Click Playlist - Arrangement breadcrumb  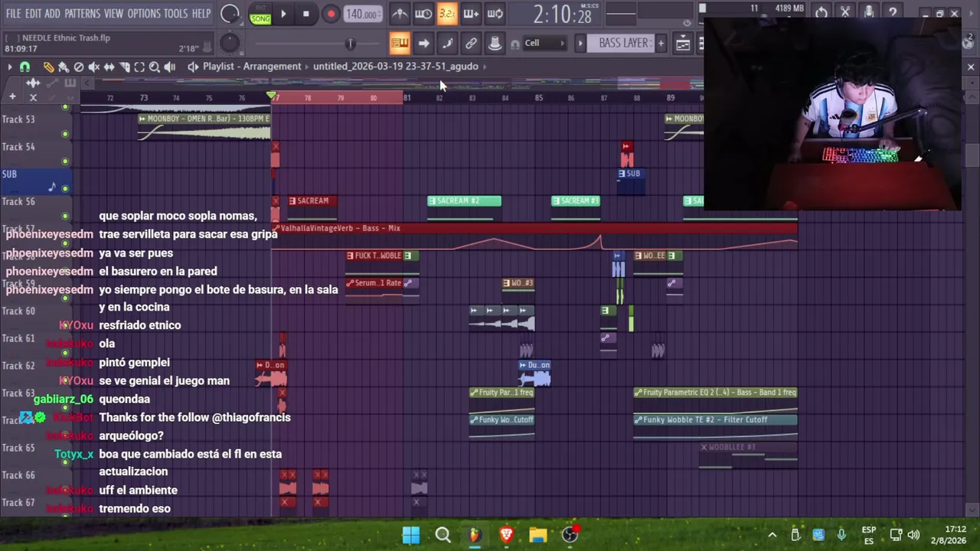[x=252, y=67]
